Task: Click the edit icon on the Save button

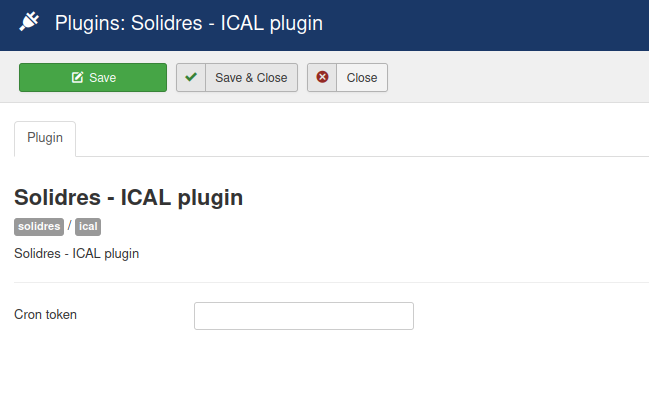Action: [x=77, y=78]
